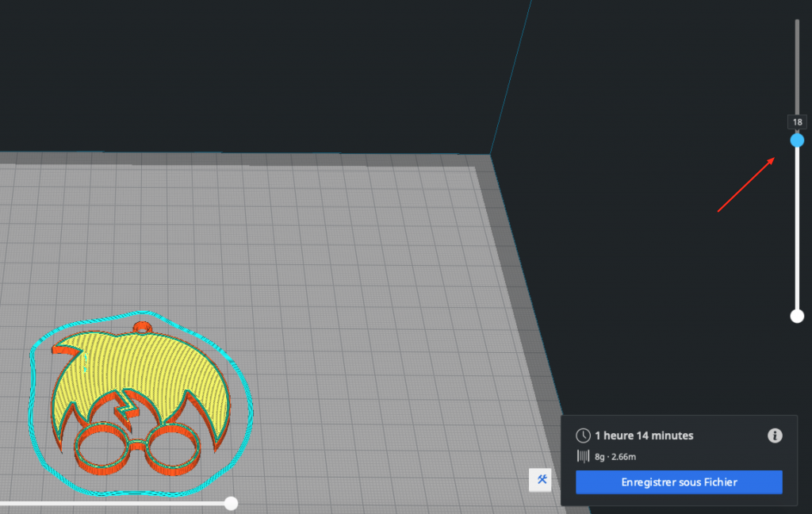Click the blue tools marketplace icon button

542,480
